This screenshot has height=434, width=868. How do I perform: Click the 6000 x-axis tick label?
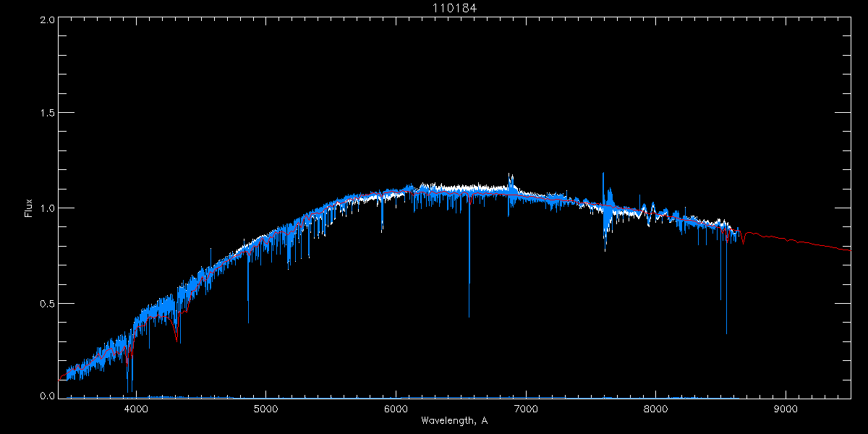point(396,408)
